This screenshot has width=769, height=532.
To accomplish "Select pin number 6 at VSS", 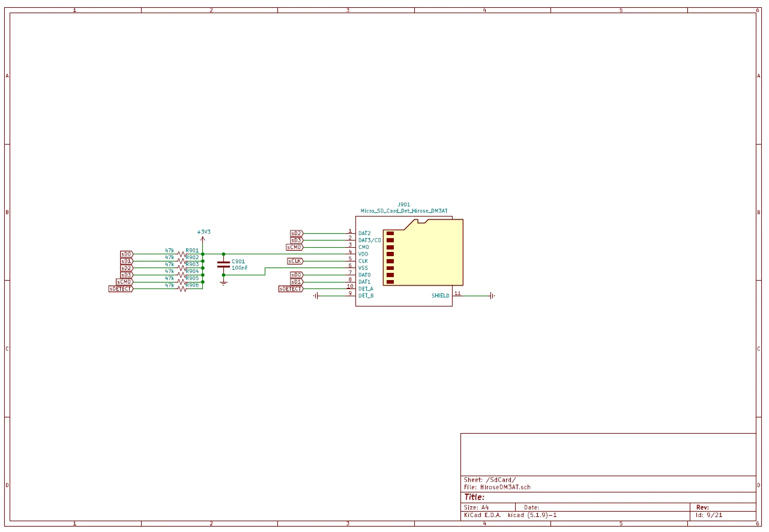I will (350, 265).
